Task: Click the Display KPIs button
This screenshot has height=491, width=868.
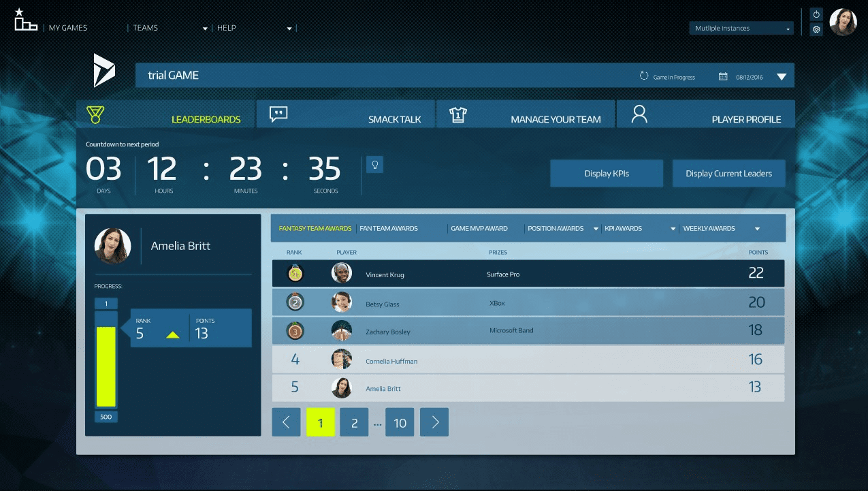Action: (x=607, y=174)
